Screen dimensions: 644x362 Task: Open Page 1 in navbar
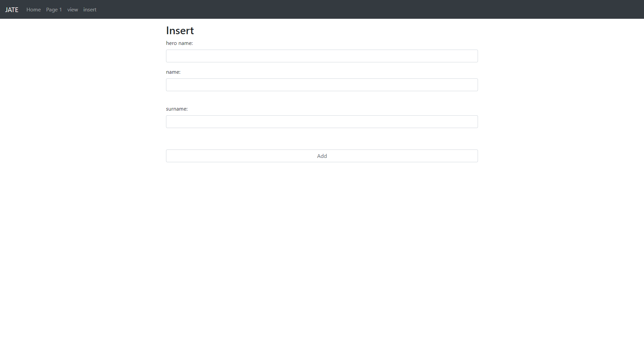click(x=54, y=10)
